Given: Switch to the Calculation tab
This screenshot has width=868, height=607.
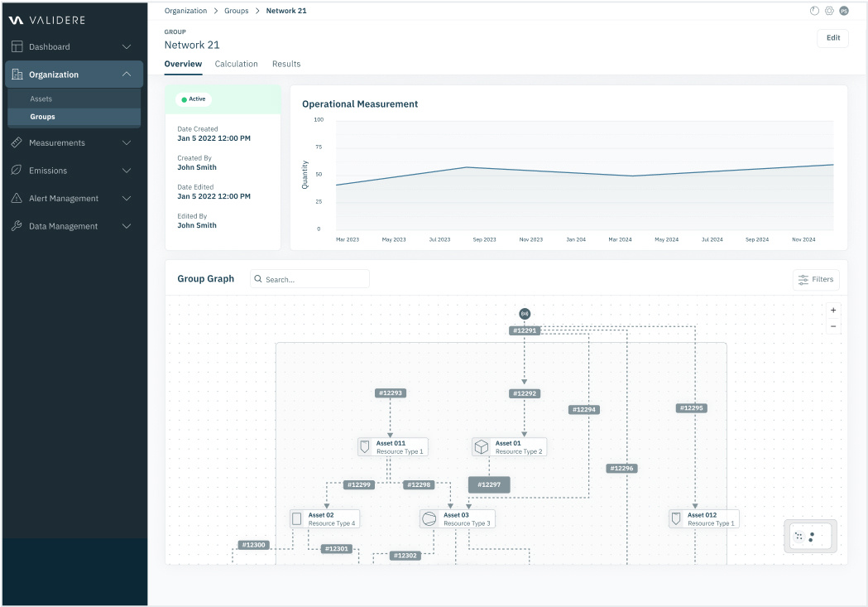Looking at the screenshot, I should point(237,64).
